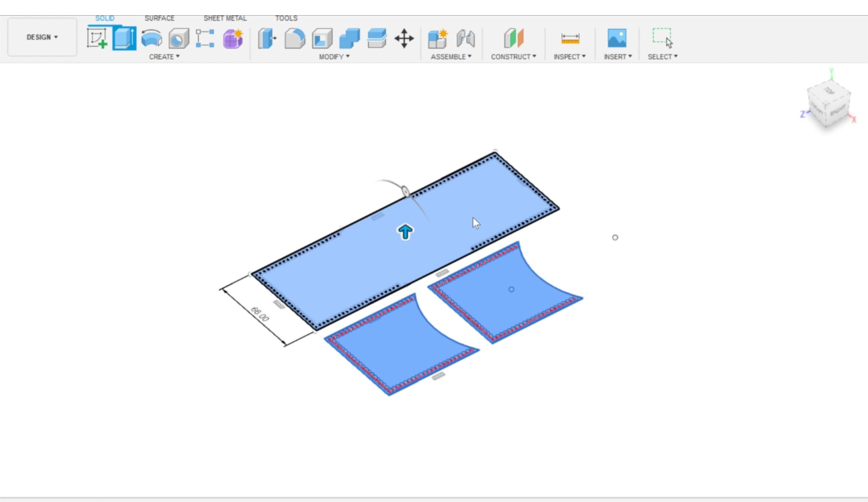The width and height of the screenshot is (868, 502).
Task: Open the Joint tool
Action: 465,39
